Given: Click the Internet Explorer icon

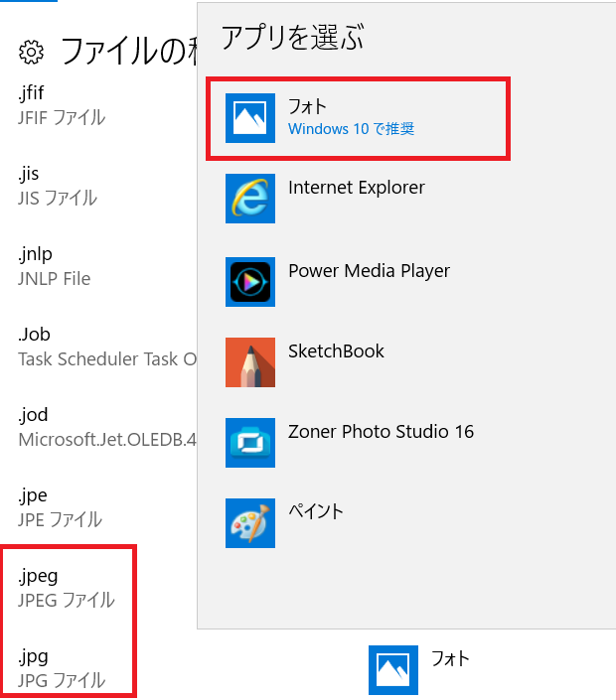Looking at the screenshot, I should click(250, 199).
